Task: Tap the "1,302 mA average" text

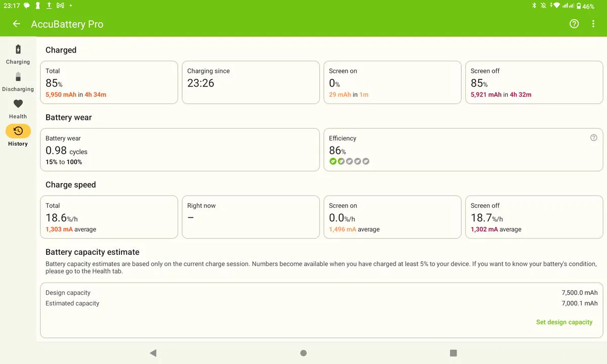Action: [496, 229]
